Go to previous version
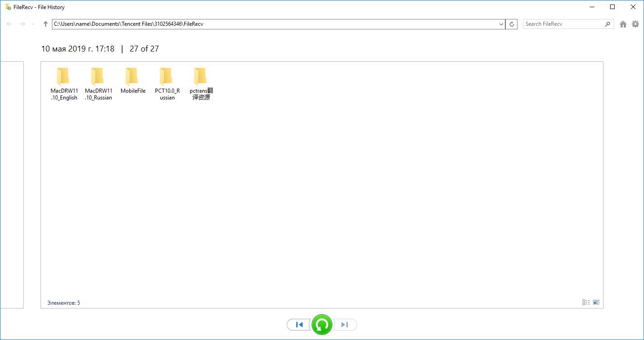Image resolution: width=644 pixels, height=340 pixels. pos(299,325)
